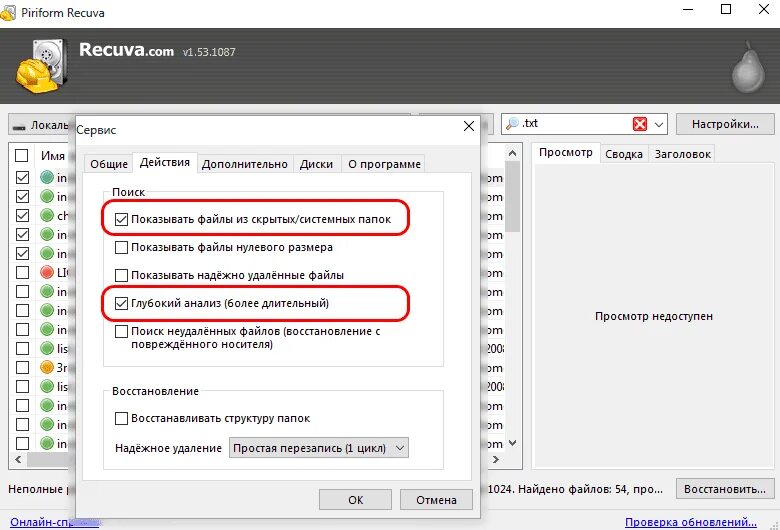
Task: Switch to the Общие tab
Action: (x=109, y=164)
